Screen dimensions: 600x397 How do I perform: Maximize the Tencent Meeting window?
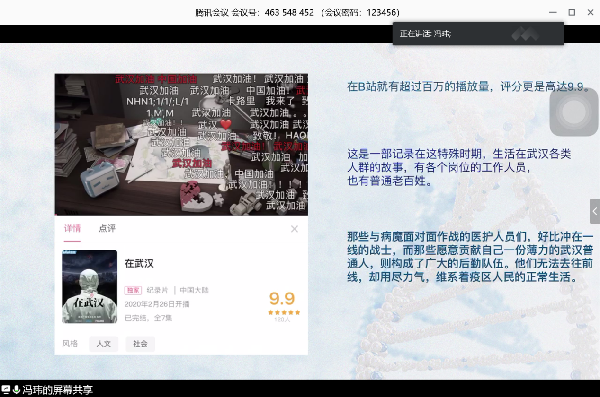point(572,12)
